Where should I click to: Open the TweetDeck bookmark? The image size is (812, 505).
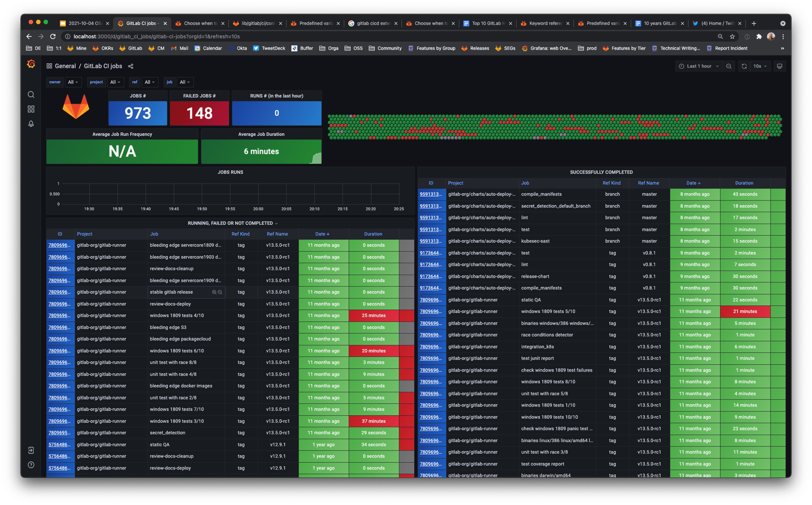269,48
